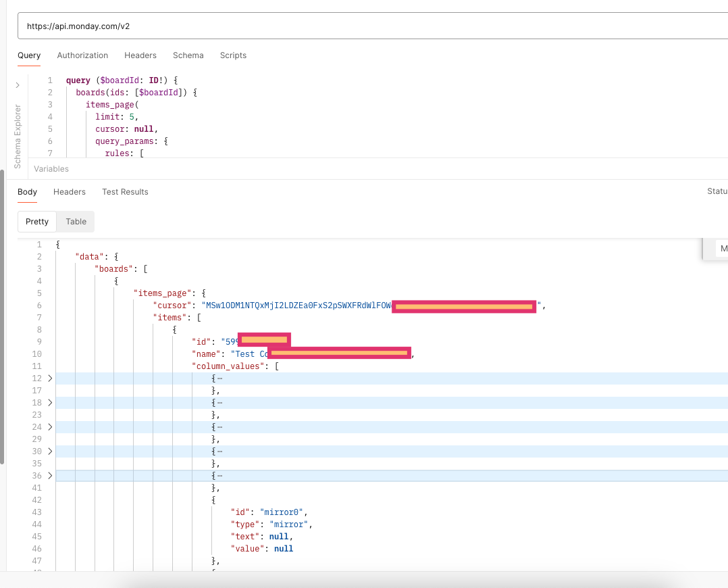Open the Scripts tab
728x588 pixels.
click(x=233, y=55)
